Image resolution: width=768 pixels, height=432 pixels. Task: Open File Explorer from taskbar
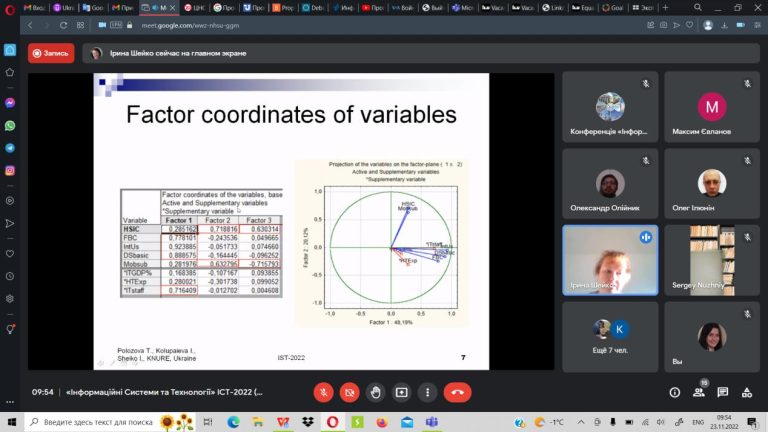click(x=258, y=422)
